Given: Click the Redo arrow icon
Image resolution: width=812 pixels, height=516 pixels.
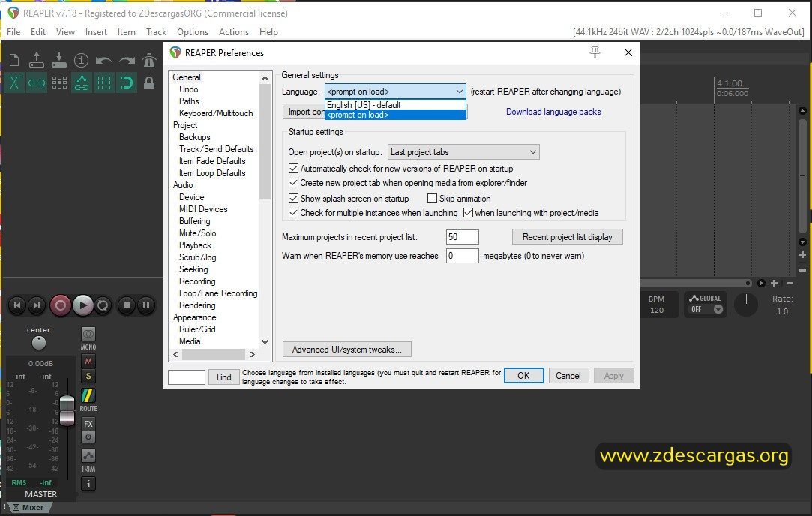Looking at the screenshot, I should tap(127, 60).
